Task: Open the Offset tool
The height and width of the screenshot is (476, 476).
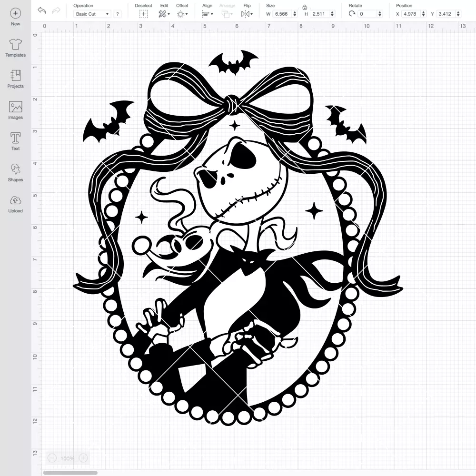Action: (182, 14)
